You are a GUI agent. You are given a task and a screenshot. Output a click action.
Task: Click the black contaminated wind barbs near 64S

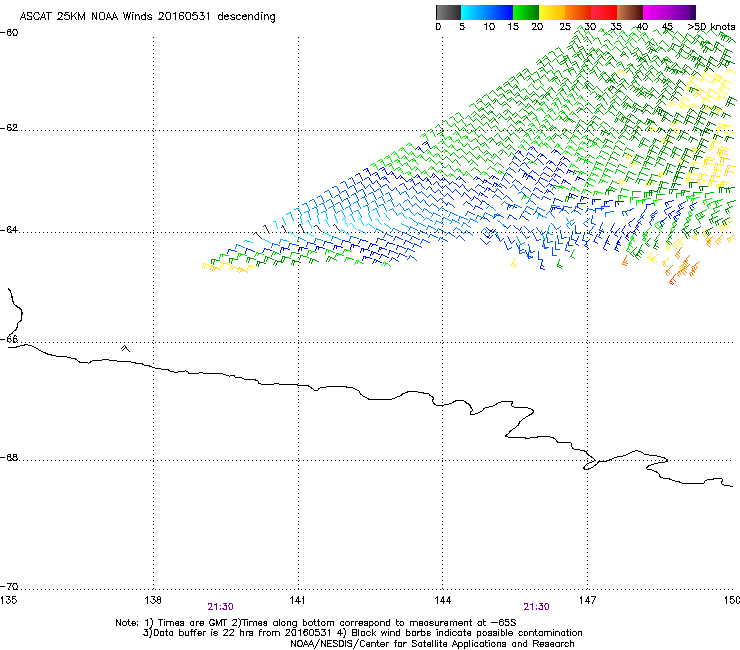click(x=296, y=230)
